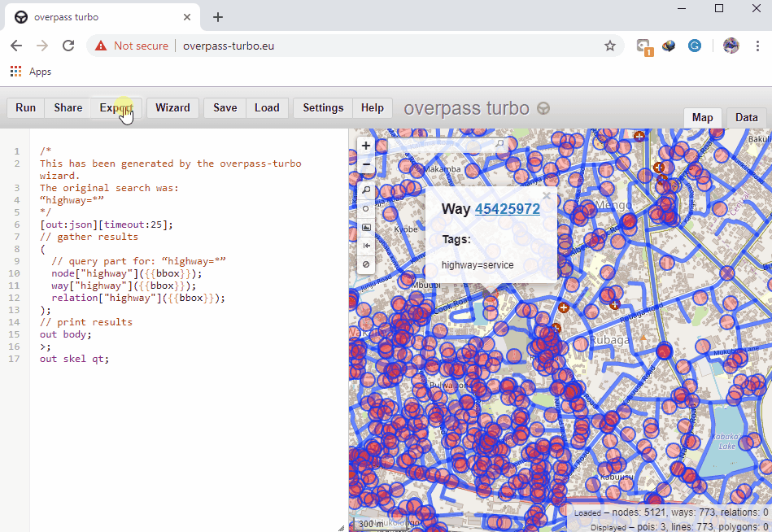The width and height of the screenshot is (772, 532).
Task: Click the zoom to data magnifier icon
Action: [x=366, y=190]
